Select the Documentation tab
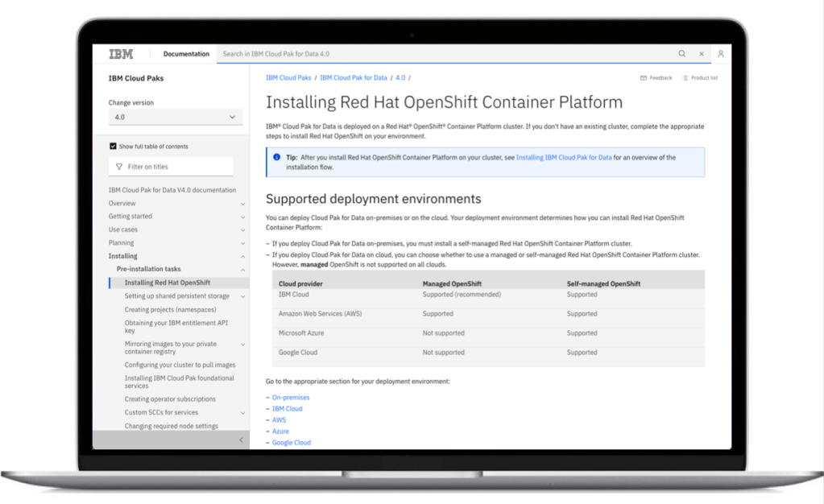The height and width of the screenshot is (504, 824). pos(186,54)
